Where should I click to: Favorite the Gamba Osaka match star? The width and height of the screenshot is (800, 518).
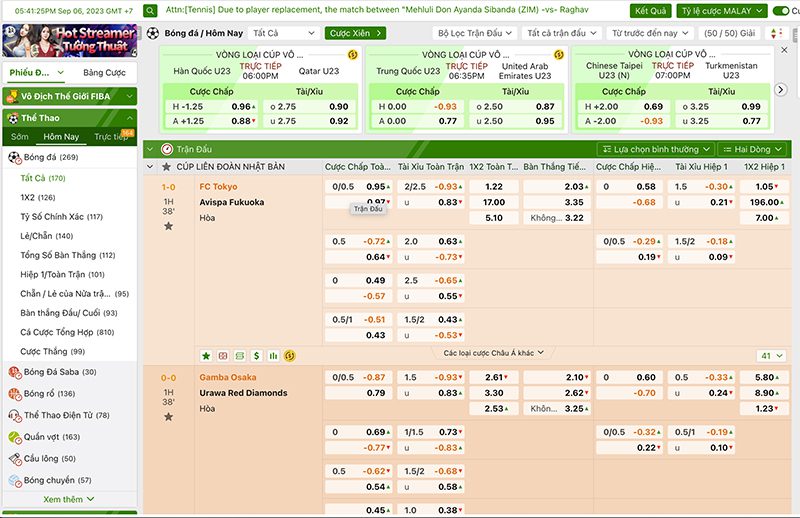(168, 417)
